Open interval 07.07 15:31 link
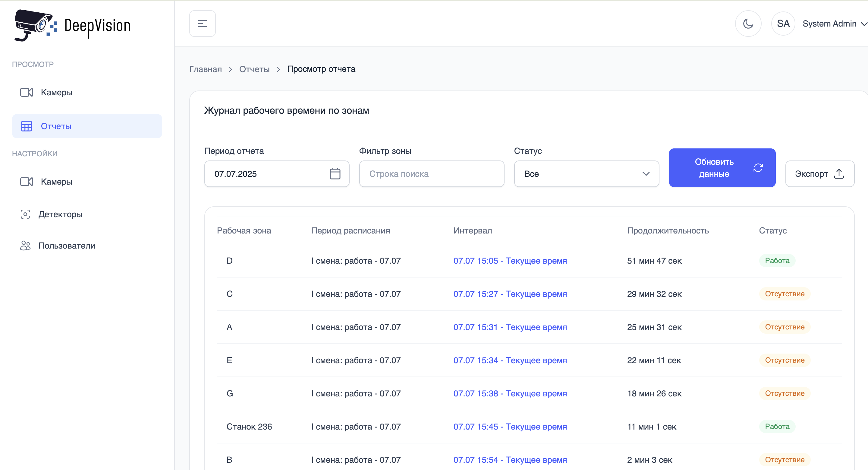 point(510,327)
